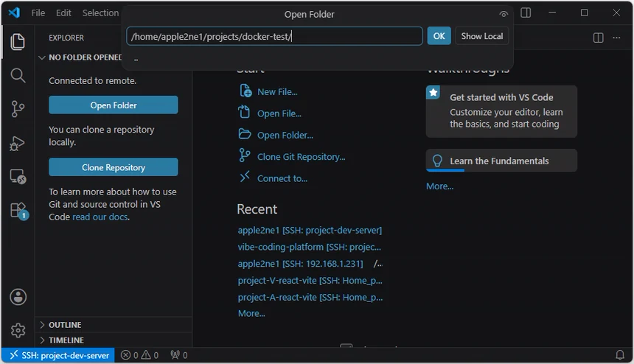This screenshot has height=364, width=634.
Task: Click the New File... link
Action: coord(277,92)
